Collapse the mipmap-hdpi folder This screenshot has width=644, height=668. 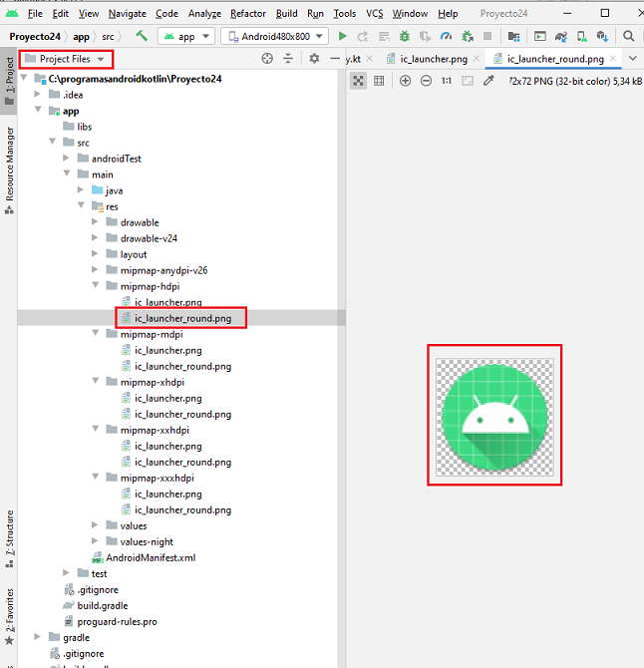coord(96,285)
